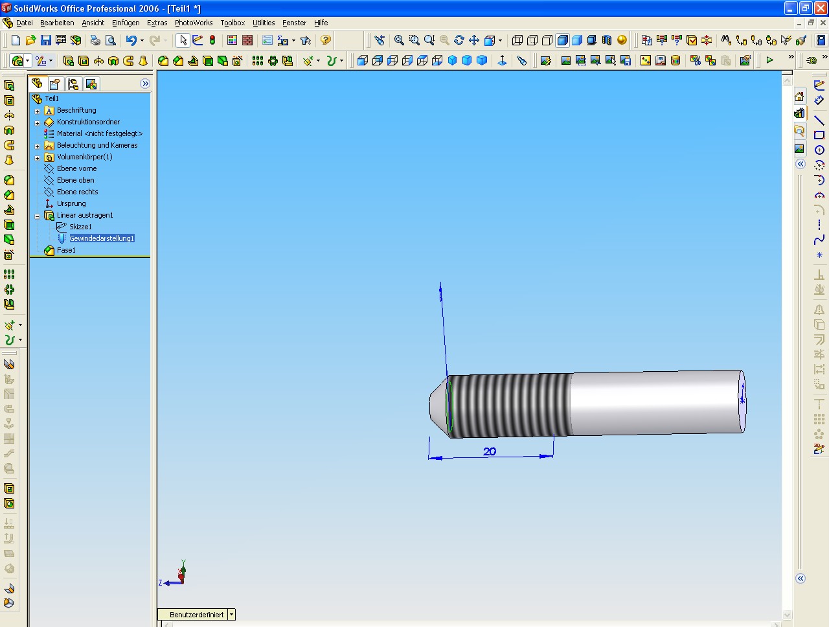Open the Extras menu
Image resolution: width=840 pixels, height=627 pixels.
(x=157, y=23)
